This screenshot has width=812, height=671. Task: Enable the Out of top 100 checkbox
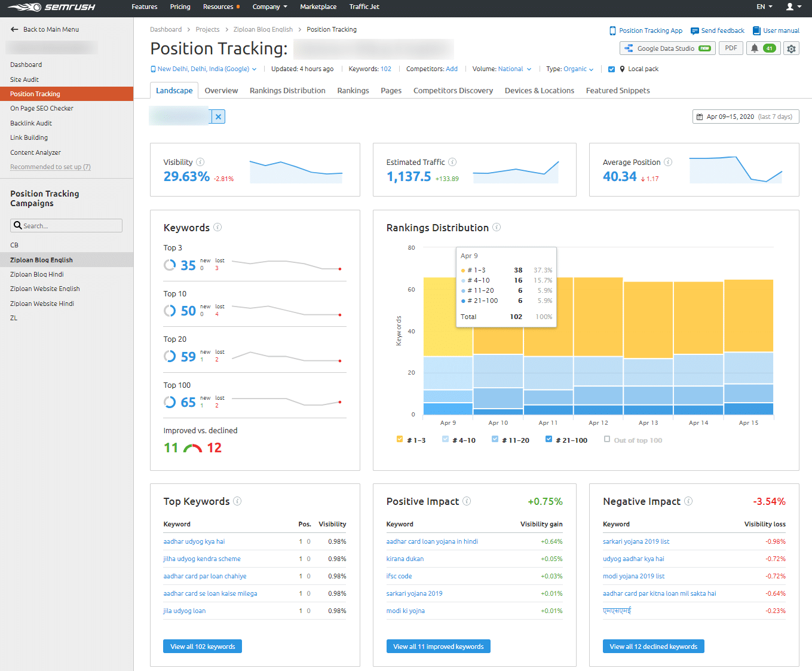click(607, 440)
